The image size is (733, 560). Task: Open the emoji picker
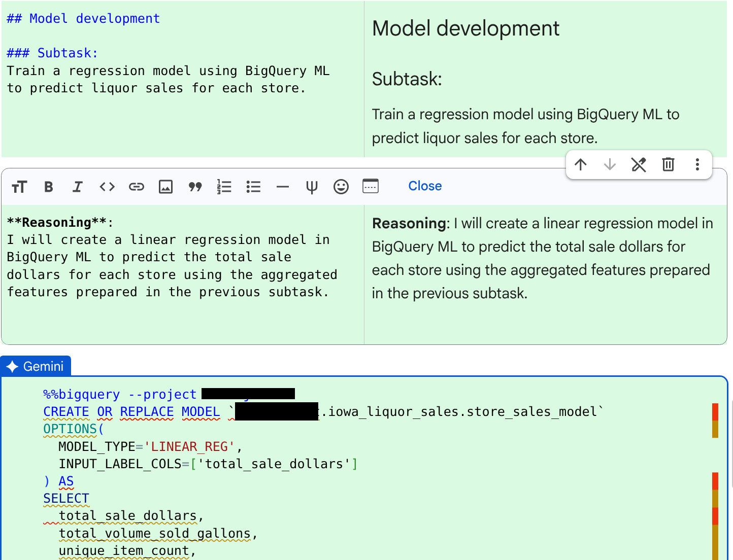341,187
